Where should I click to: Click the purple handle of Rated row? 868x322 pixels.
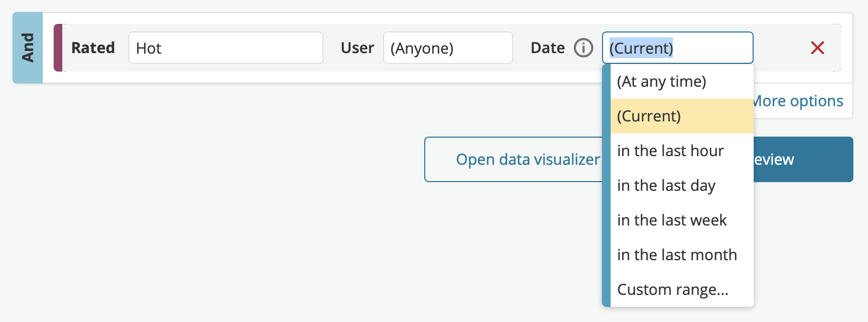pyautogui.click(x=58, y=48)
